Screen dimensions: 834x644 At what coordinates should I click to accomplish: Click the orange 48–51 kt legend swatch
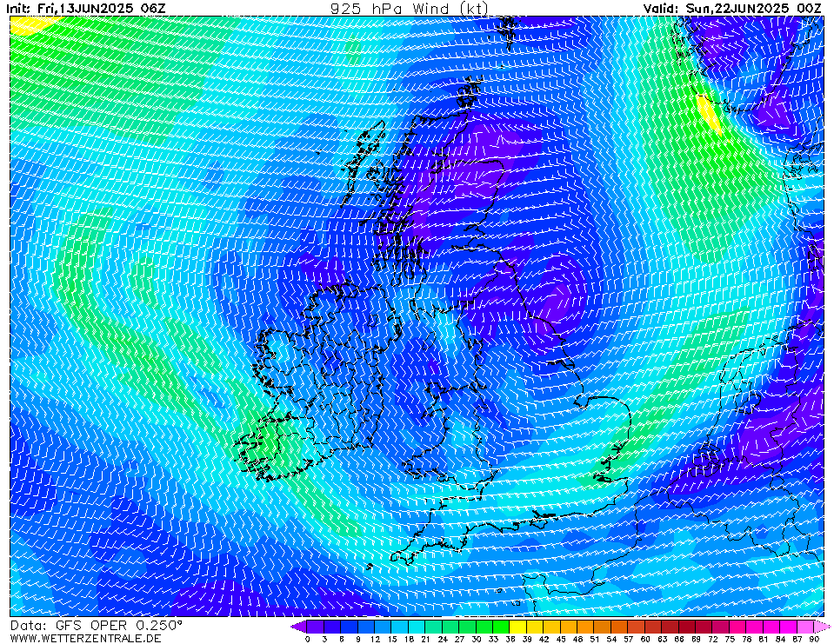[x=585, y=627]
